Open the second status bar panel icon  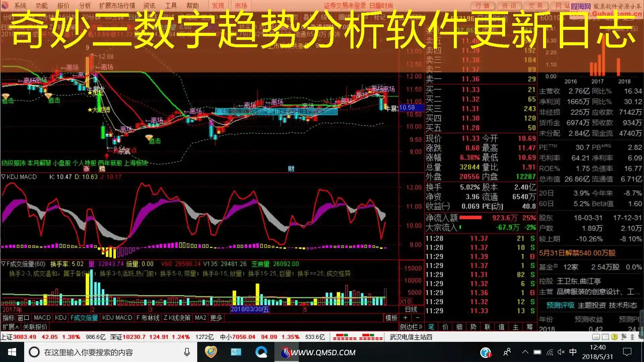pyautogui.click(x=605, y=337)
